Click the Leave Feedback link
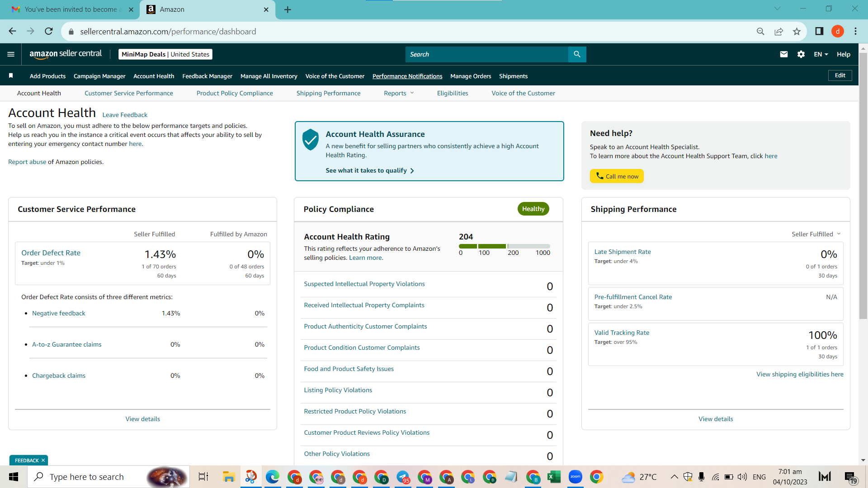This screenshot has width=868, height=488. coord(125,115)
